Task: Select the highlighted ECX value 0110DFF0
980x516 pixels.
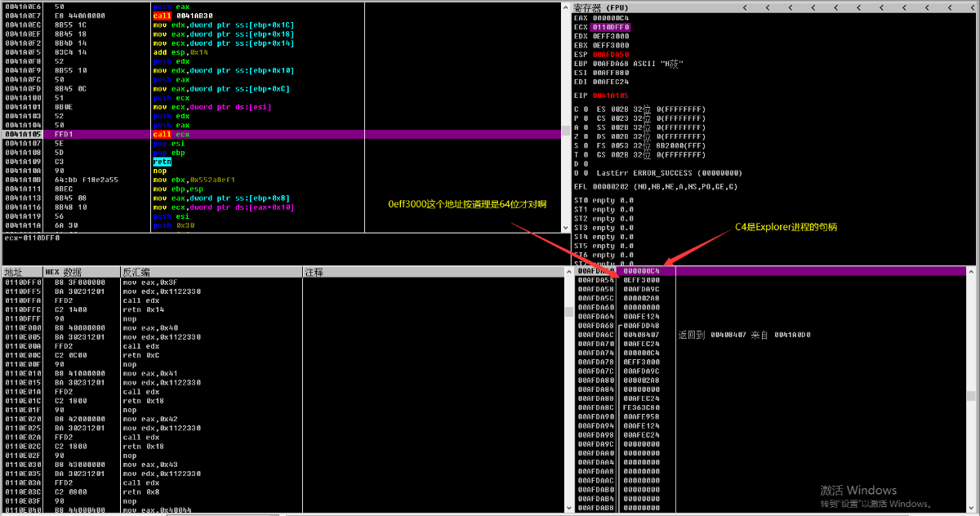Action: click(610, 27)
